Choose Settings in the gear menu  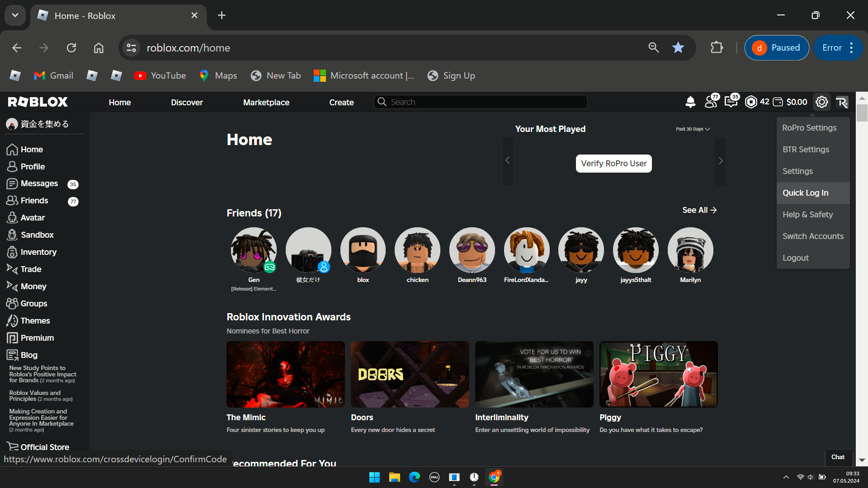(x=813, y=171)
